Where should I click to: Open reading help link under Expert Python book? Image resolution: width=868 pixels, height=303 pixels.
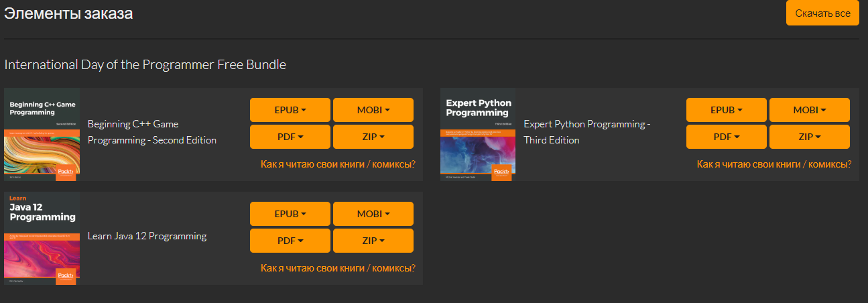click(x=774, y=164)
